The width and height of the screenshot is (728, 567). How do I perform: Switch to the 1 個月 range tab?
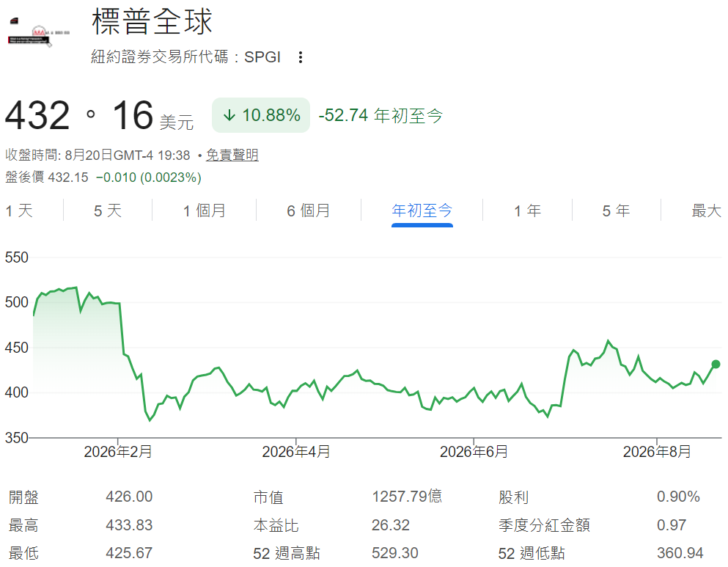(205, 211)
